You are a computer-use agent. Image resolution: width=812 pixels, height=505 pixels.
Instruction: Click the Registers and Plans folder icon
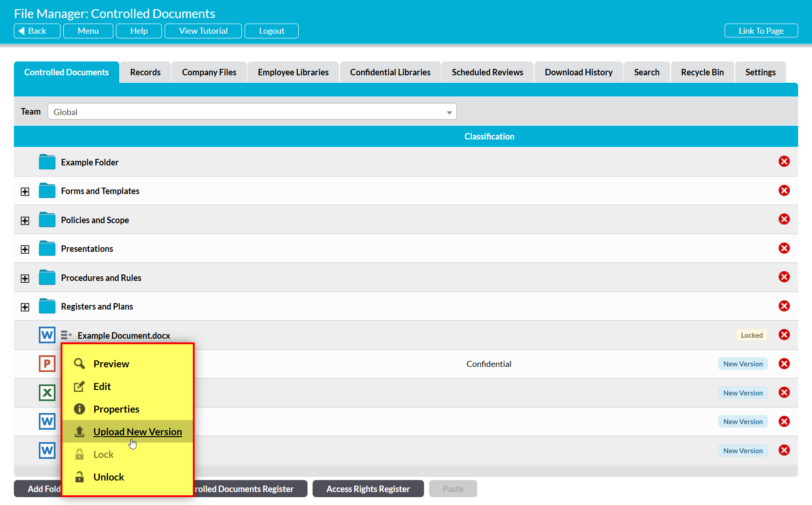click(47, 306)
